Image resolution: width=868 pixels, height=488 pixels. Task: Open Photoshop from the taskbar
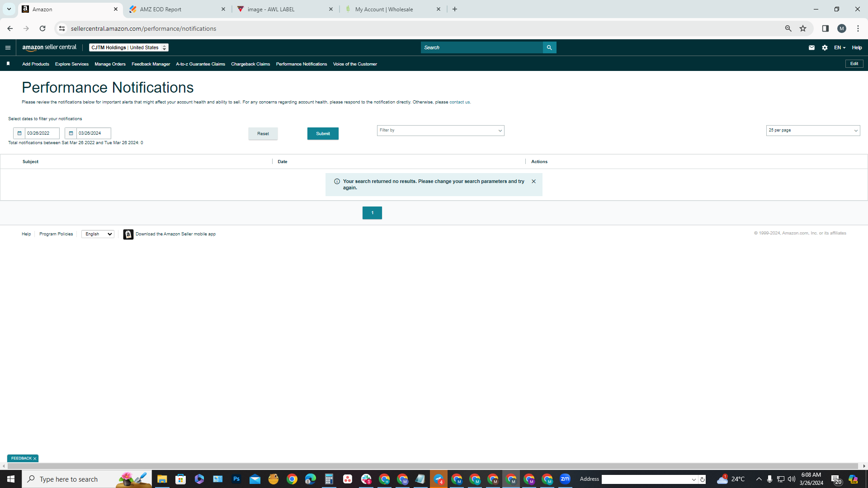236,479
